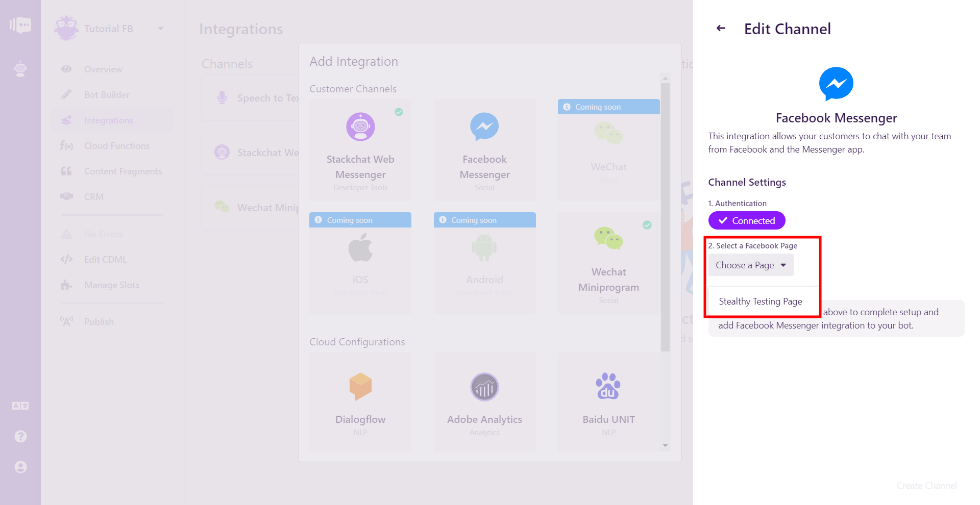Click the Cloud Functions f(x) icon
This screenshot has width=980, height=505.
click(x=66, y=146)
